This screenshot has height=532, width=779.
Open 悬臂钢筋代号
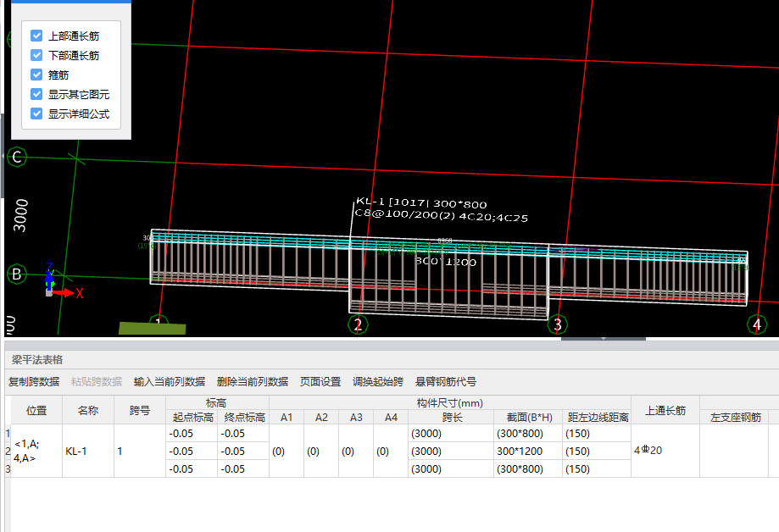pyautogui.click(x=446, y=381)
